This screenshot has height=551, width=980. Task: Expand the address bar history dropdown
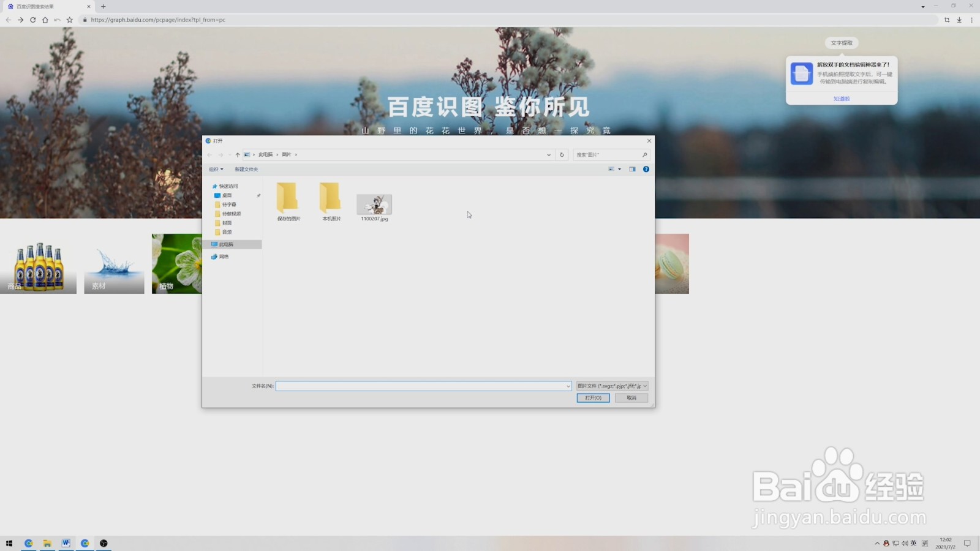549,155
